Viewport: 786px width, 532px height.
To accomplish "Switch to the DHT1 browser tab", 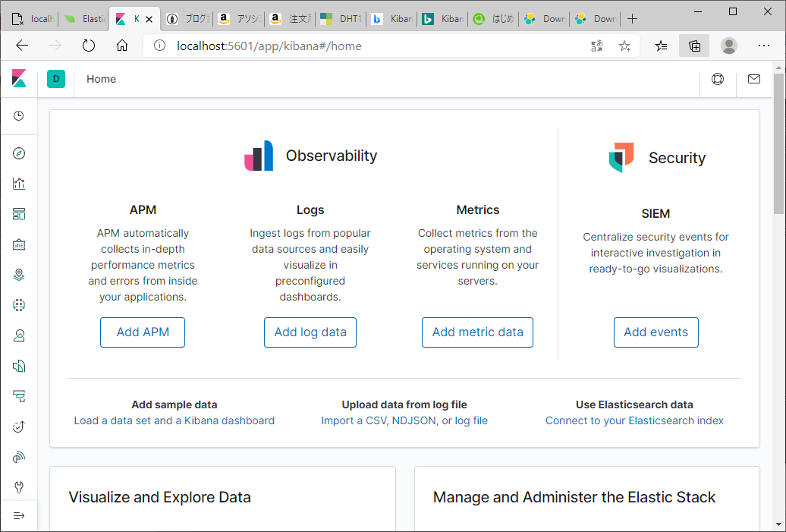I will (341, 19).
